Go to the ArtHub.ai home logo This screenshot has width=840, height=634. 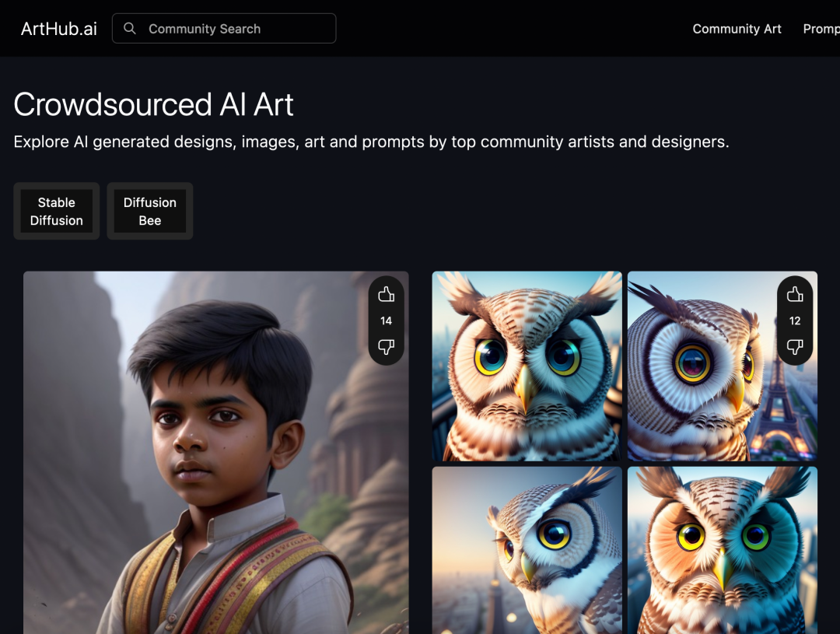(x=59, y=29)
